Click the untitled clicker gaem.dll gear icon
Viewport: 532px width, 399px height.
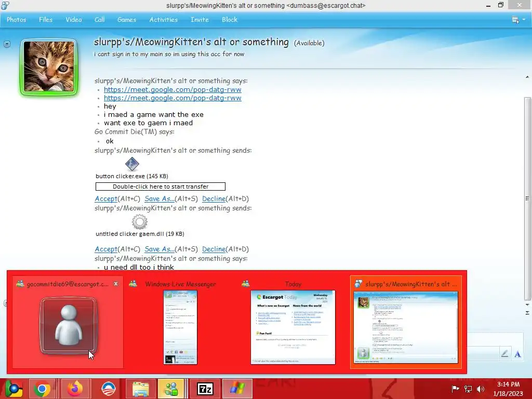click(139, 222)
